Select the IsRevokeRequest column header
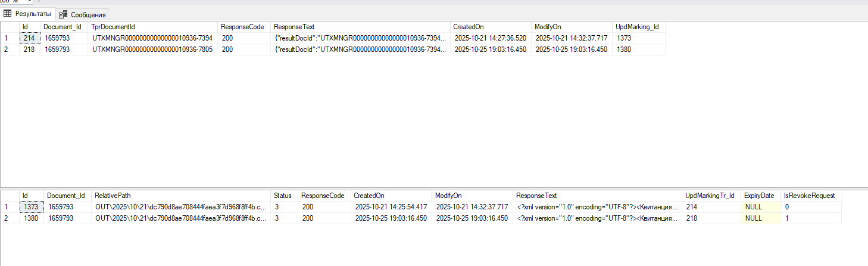 (810, 196)
